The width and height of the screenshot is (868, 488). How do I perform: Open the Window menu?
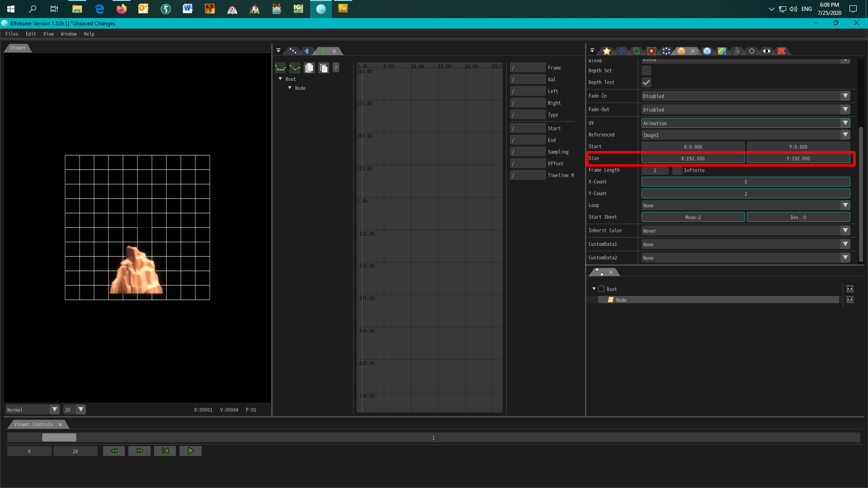click(68, 33)
